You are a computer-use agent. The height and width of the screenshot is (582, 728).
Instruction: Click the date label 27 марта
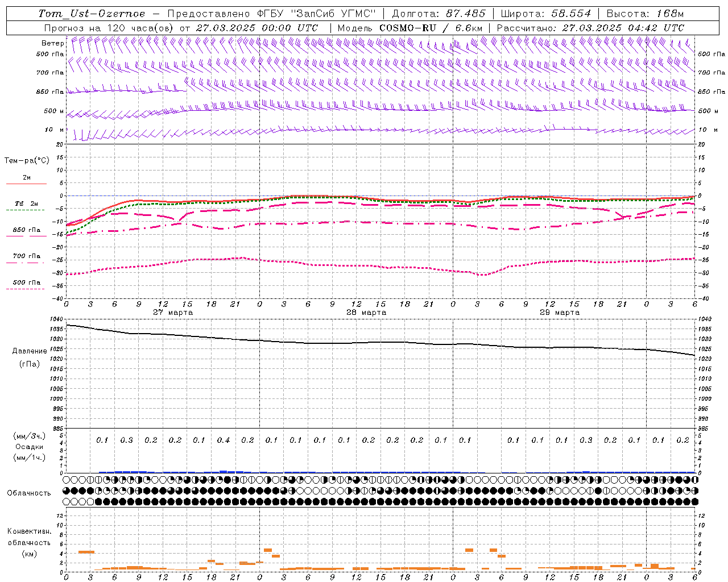(x=173, y=313)
